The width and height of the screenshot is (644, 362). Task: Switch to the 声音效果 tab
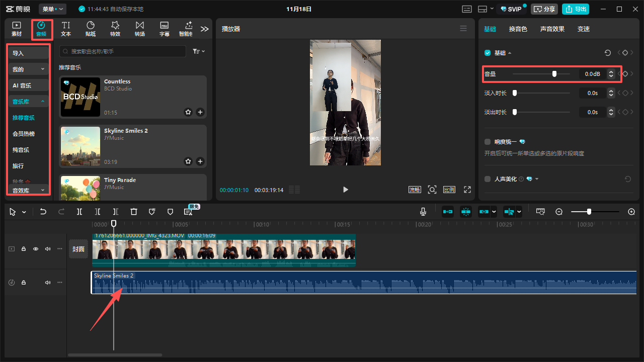point(552,29)
